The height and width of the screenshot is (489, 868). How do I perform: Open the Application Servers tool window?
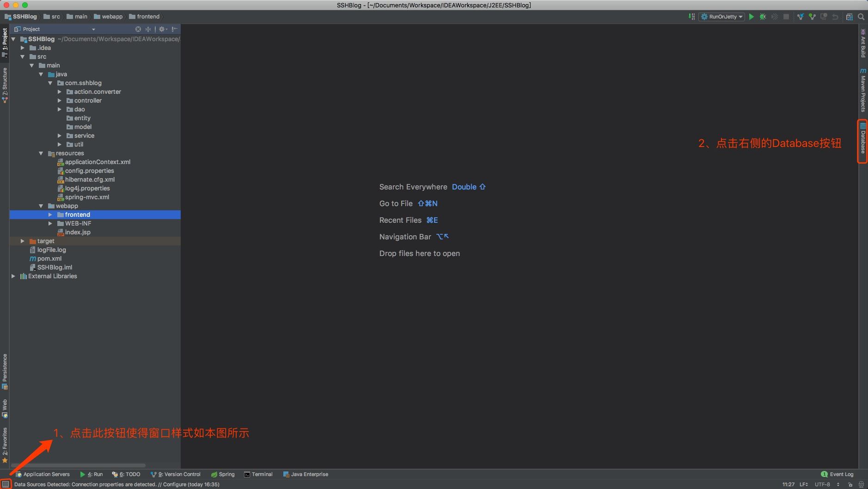point(43,474)
